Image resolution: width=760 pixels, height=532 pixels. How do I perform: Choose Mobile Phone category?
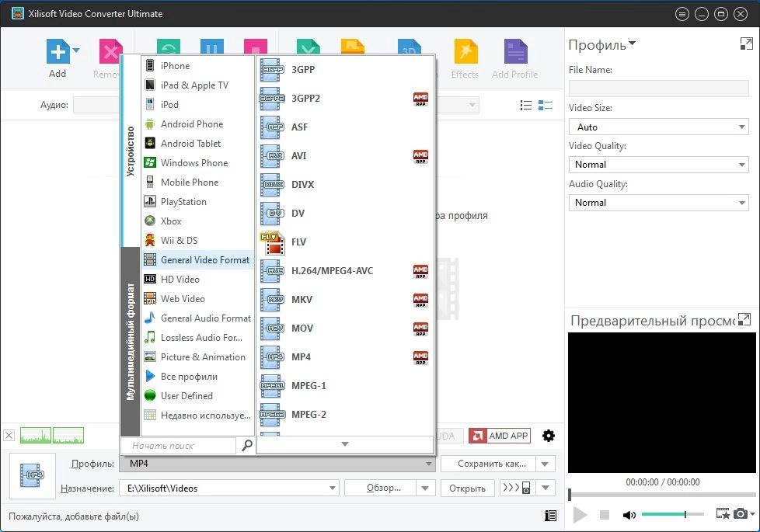tap(197, 182)
